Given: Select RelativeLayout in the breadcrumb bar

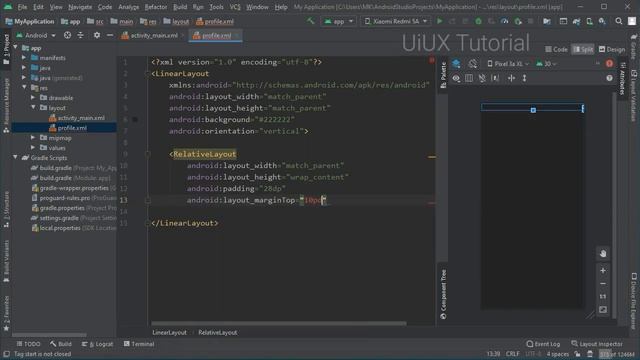Looking at the screenshot, I should coord(218,333).
